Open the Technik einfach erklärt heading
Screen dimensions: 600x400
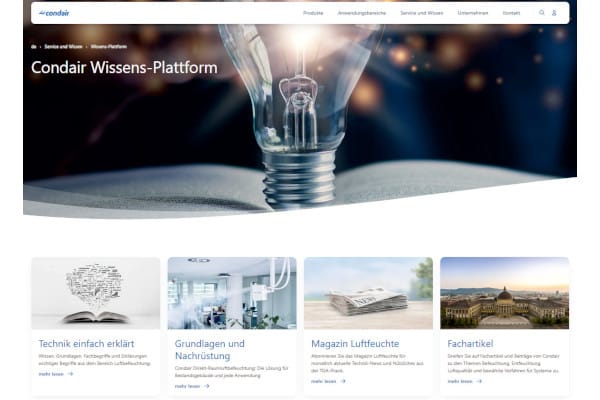point(86,344)
